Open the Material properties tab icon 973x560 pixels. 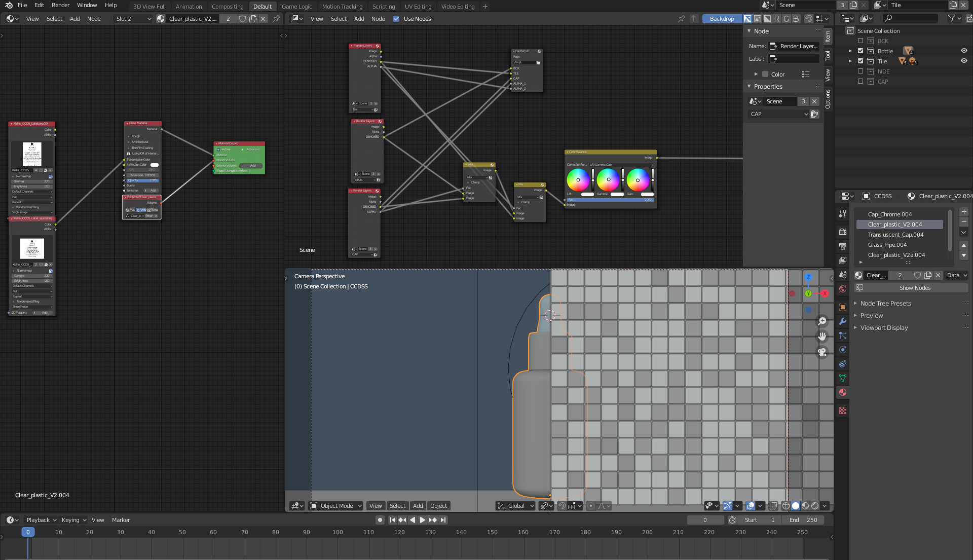pyautogui.click(x=843, y=392)
